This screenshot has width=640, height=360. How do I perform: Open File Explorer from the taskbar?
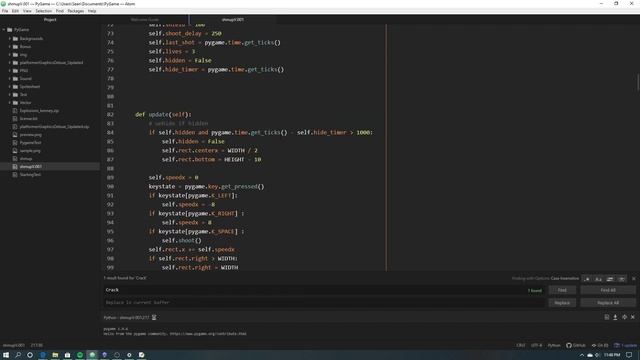pos(55,355)
